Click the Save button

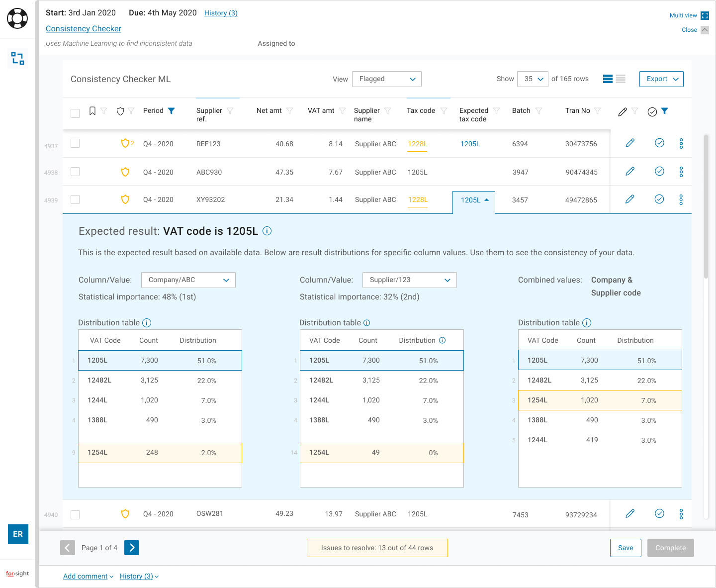625,548
